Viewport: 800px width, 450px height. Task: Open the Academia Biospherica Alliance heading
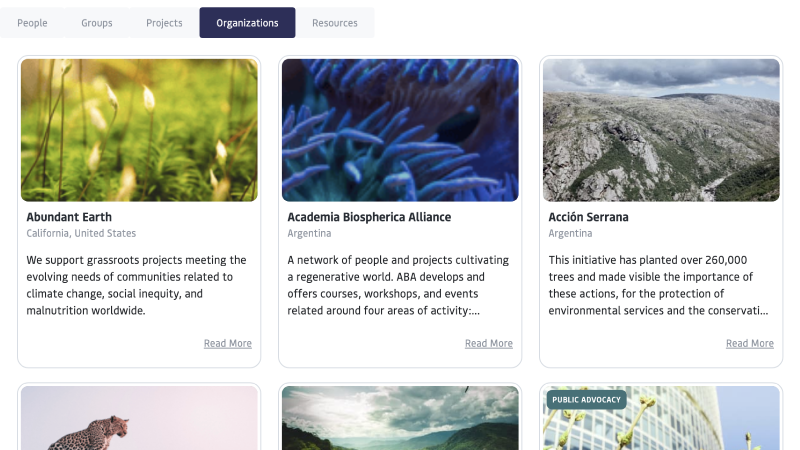[369, 217]
